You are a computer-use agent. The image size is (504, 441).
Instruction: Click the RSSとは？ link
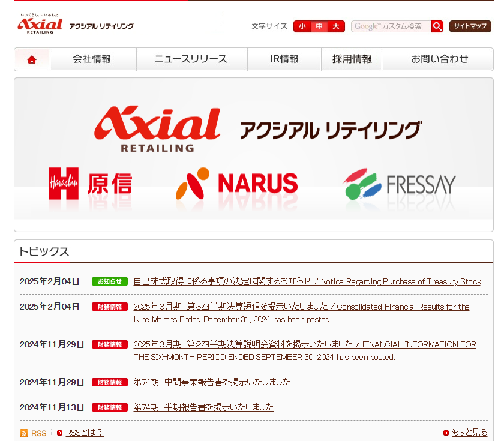coord(84,433)
